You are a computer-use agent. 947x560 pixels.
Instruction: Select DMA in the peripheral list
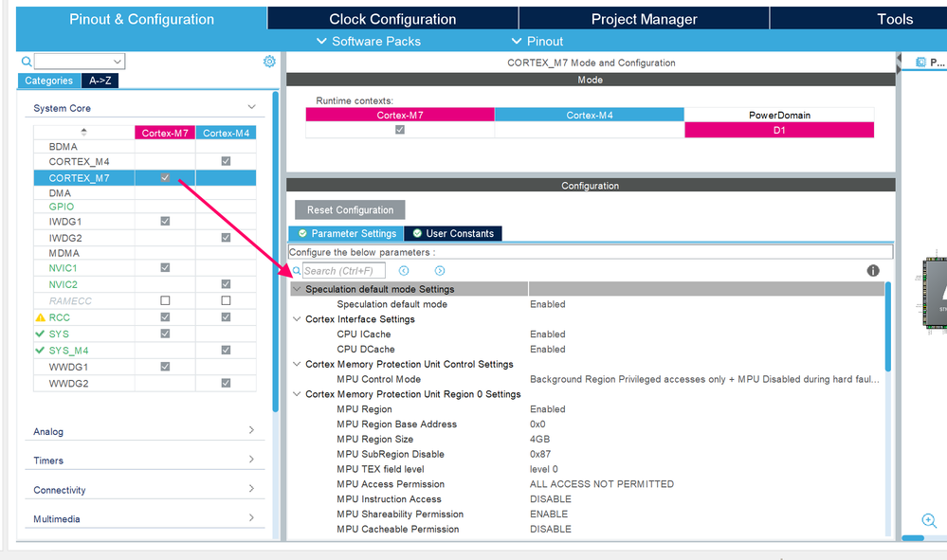point(60,193)
